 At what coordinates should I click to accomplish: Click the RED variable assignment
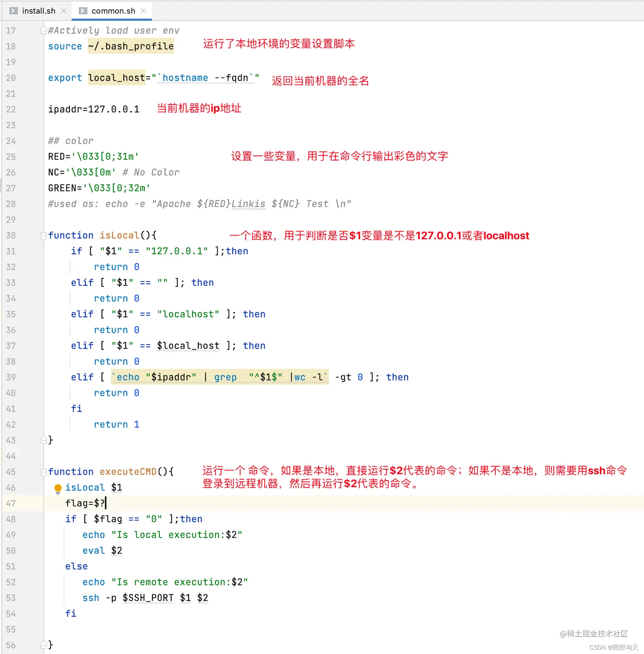93,156
